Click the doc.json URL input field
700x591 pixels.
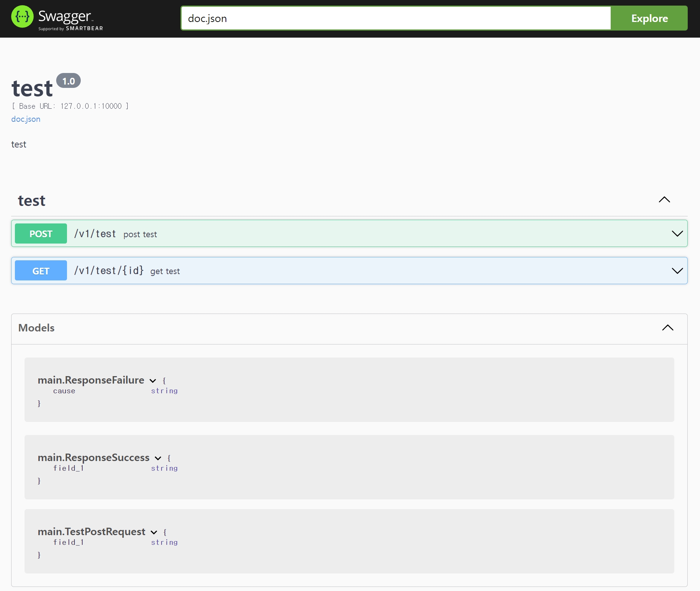click(396, 18)
